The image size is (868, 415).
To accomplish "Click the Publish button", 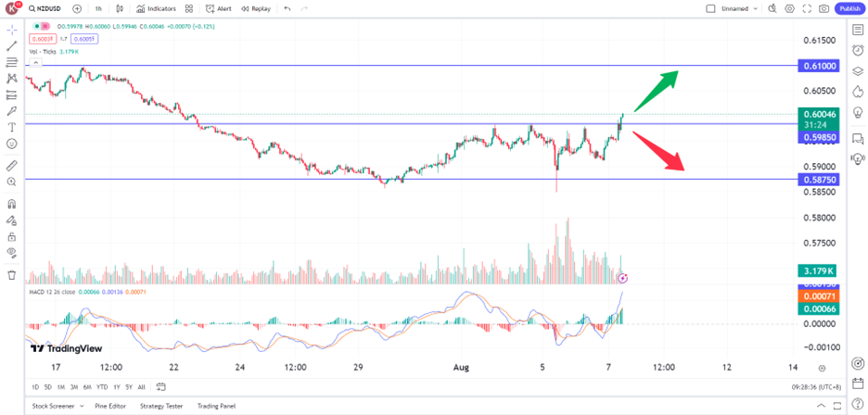I will pos(849,9).
